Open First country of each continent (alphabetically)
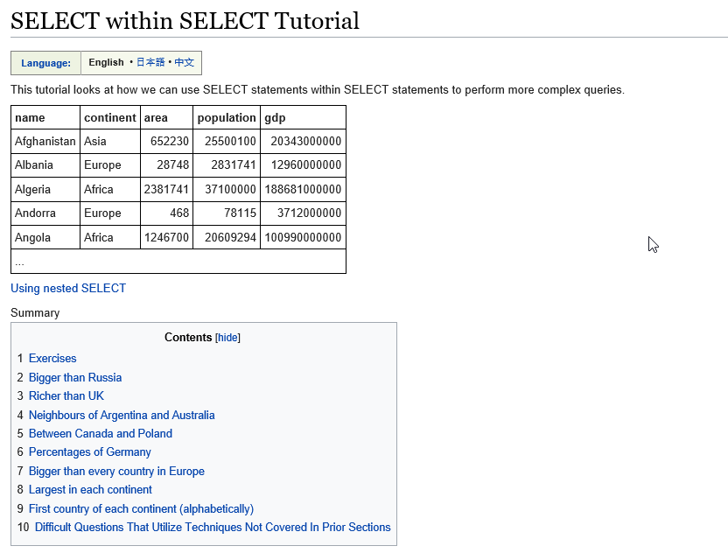 [141, 508]
